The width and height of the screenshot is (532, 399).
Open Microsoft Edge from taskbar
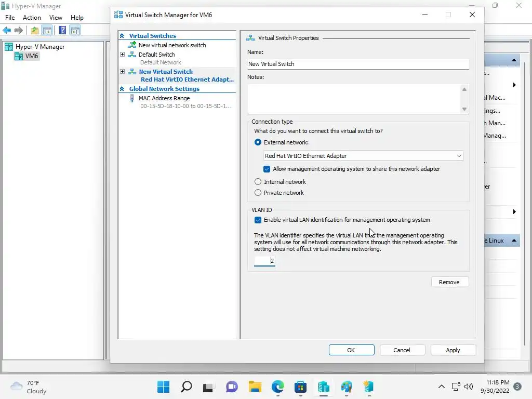[x=277, y=387]
